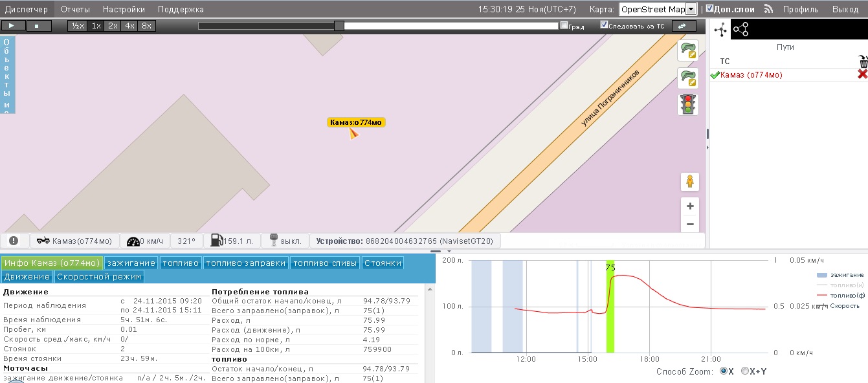This screenshot has width=868, height=383.
Task: Open the Карта map type dropdown
Action: (691, 9)
